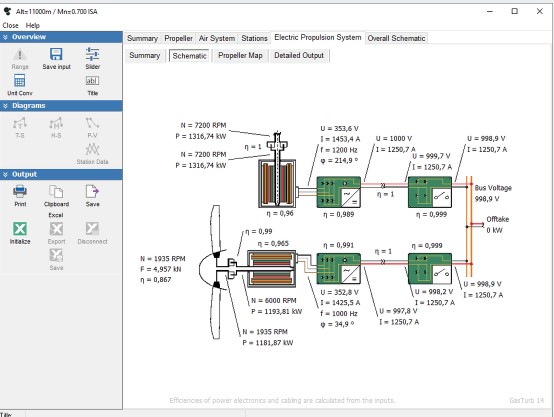This screenshot has height=417, width=554.
Task: Collapse the Diagrams section chevron
Action: (x=5, y=106)
